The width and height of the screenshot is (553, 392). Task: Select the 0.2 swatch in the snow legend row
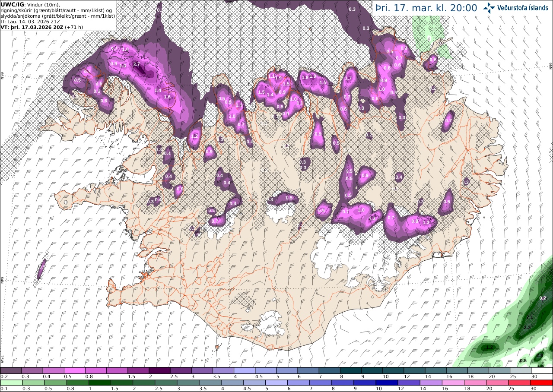[x=11, y=370]
